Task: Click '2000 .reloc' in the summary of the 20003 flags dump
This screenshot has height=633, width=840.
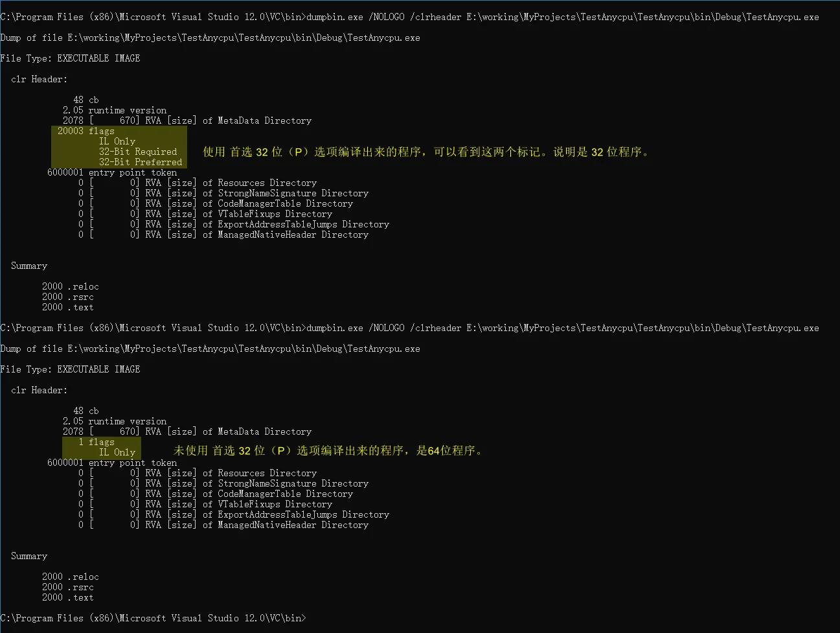Action: 71,286
